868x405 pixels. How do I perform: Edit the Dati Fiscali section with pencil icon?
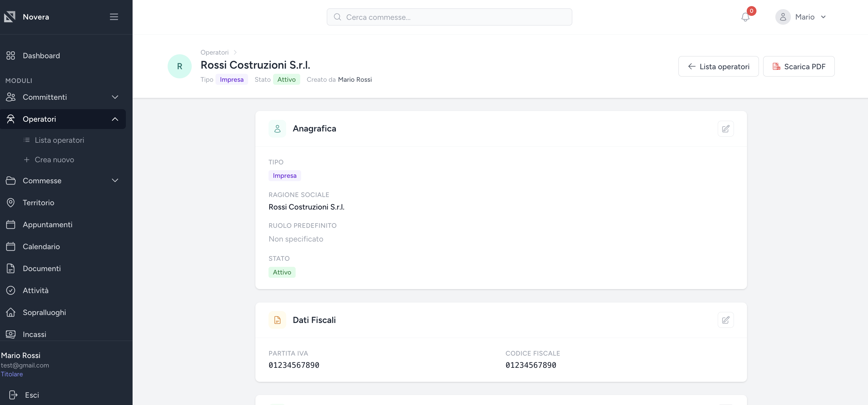point(725,320)
